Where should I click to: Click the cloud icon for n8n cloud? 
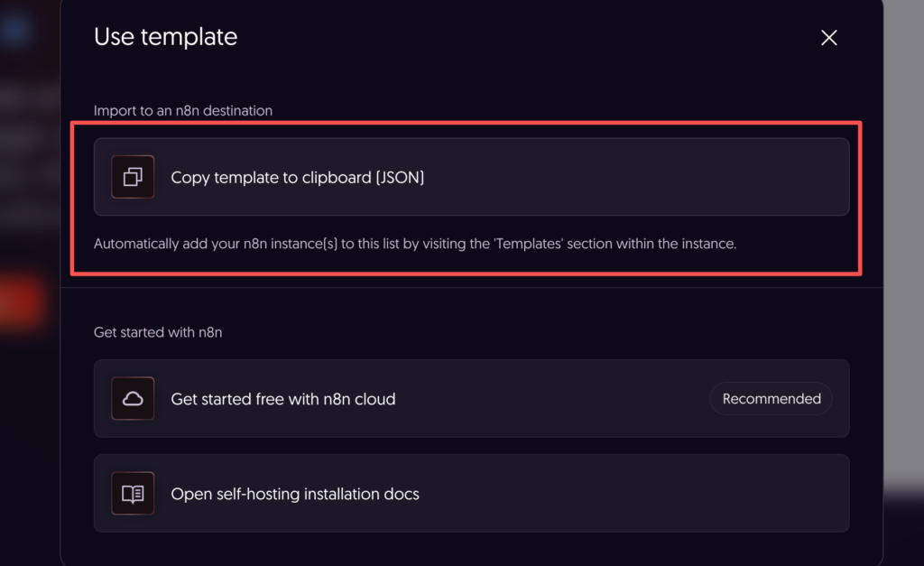(133, 399)
